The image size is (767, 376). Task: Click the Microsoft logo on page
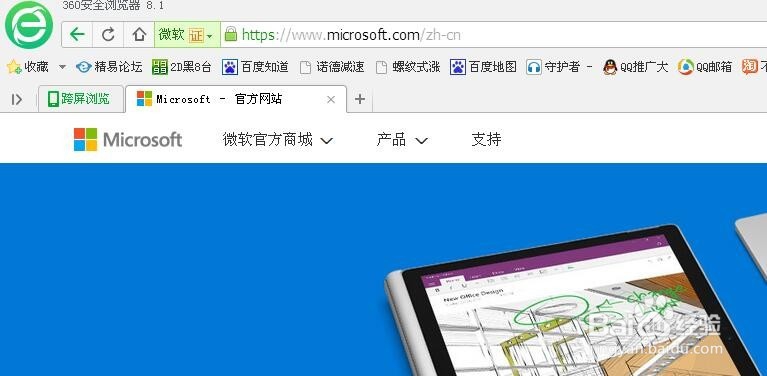(x=128, y=140)
